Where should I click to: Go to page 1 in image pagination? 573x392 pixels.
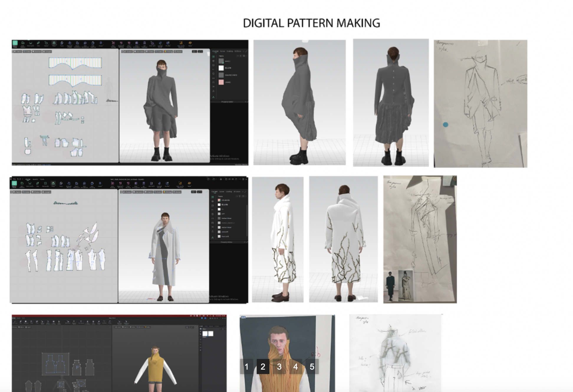(246, 367)
